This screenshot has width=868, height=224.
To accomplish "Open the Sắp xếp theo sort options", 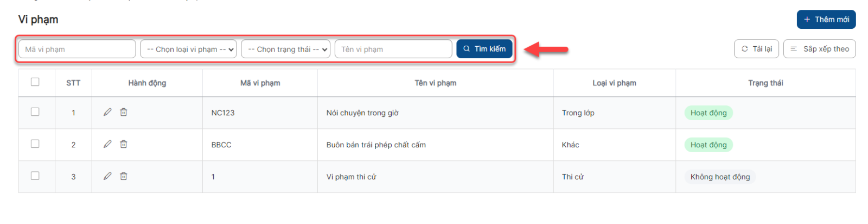I will [x=819, y=49].
